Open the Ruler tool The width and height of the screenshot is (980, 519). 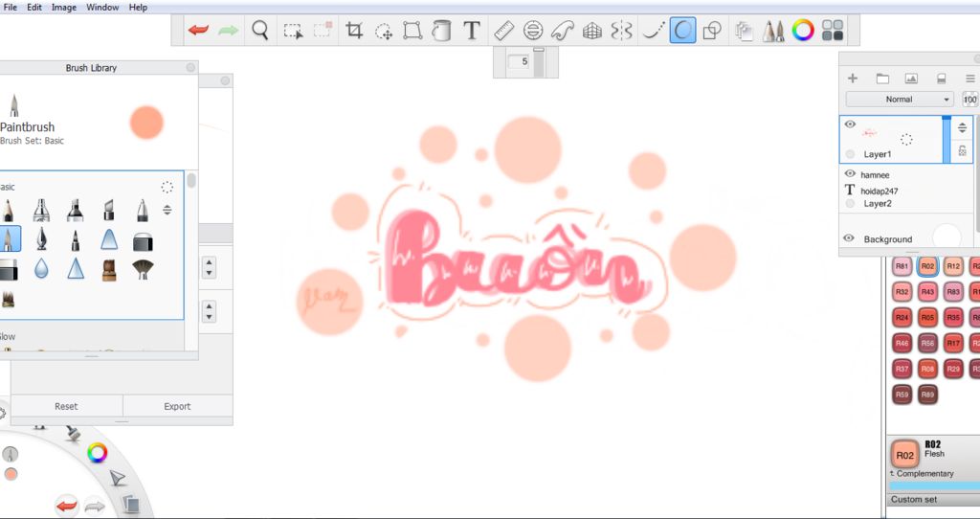click(x=503, y=30)
